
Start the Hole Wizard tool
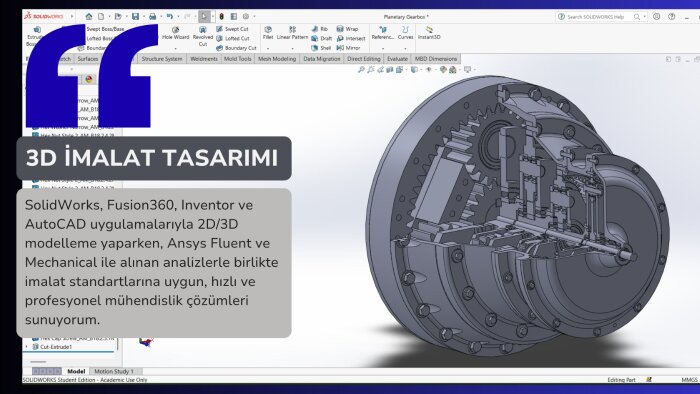click(175, 33)
